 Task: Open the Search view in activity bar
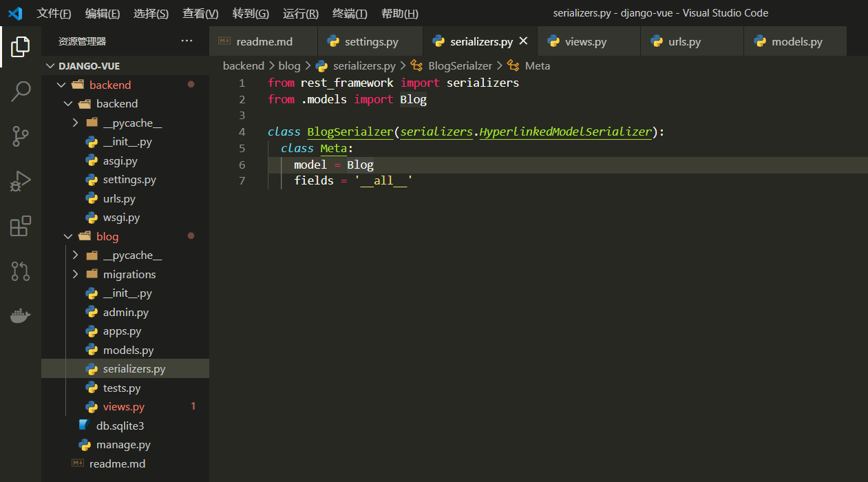(21, 91)
